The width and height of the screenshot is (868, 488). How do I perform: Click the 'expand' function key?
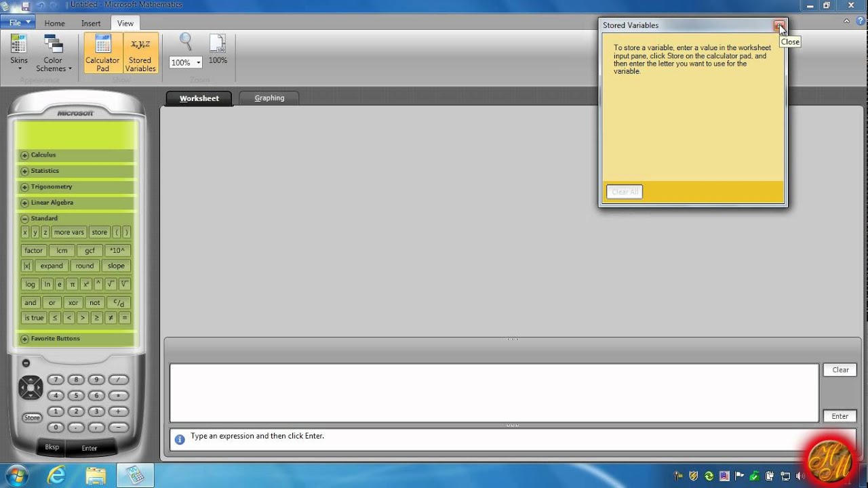coord(52,266)
